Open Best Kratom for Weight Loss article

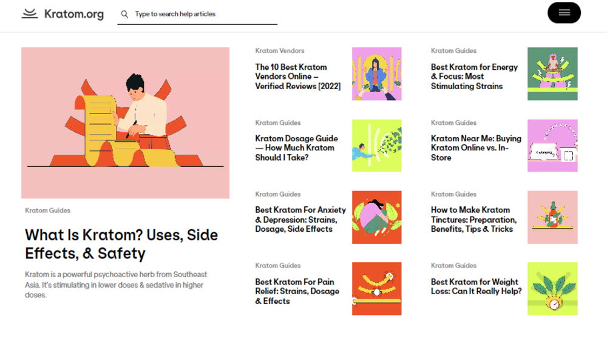tap(476, 286)
